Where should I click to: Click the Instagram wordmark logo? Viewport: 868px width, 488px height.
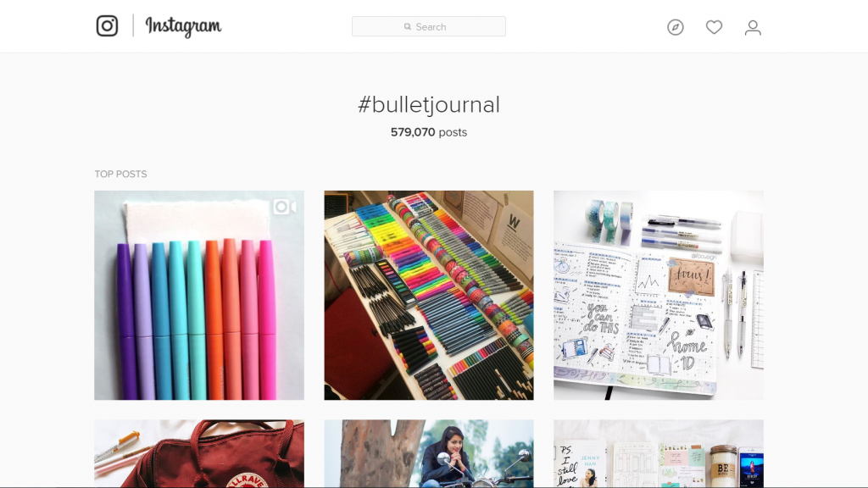[183, 26]
